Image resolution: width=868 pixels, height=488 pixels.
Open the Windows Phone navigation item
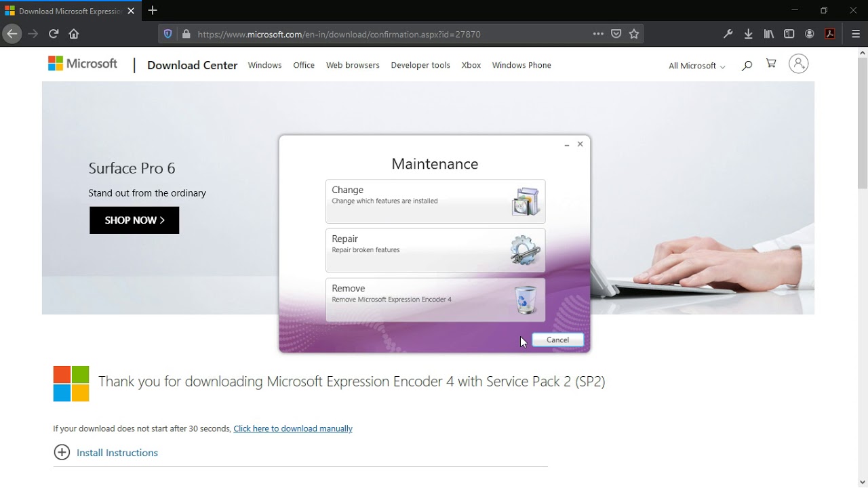[x=521, y=65]
